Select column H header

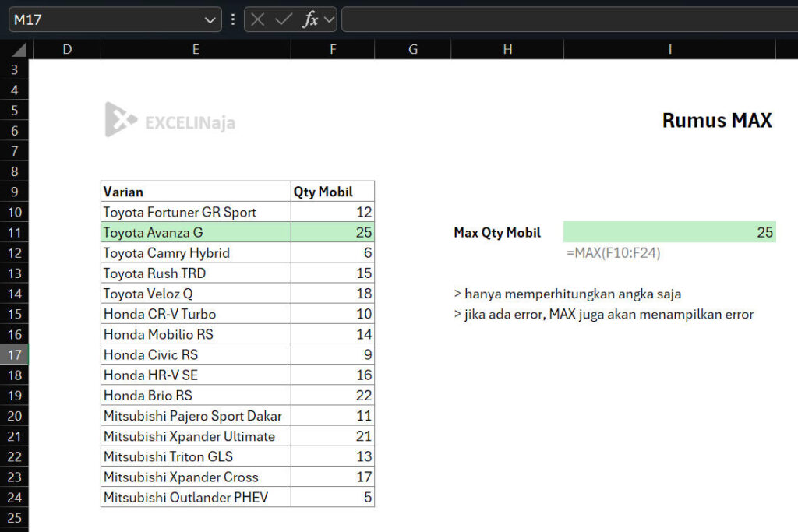pos(507,49)
